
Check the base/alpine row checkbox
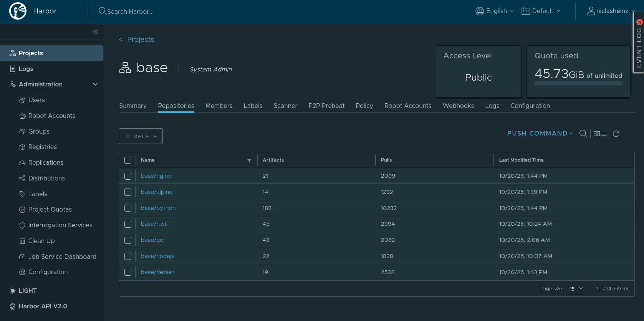point(128,192)
